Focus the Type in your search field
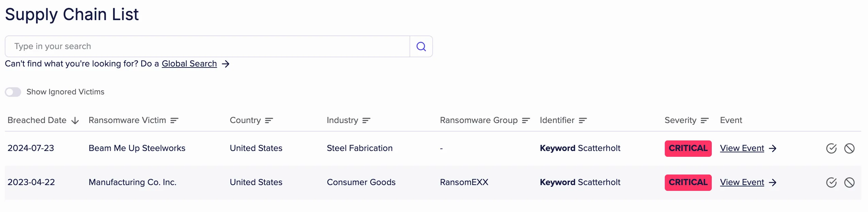868x212 pixels. pyautogui.click(x=207, y=46)
